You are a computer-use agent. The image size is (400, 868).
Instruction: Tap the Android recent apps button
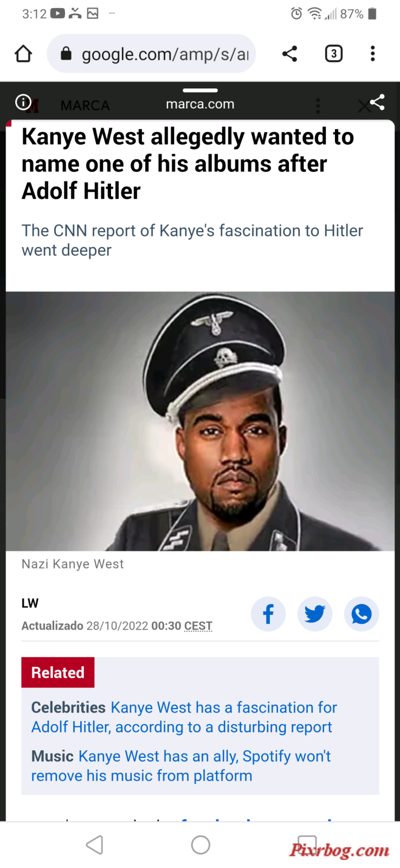pyautogui.click(x=307, y=845)
